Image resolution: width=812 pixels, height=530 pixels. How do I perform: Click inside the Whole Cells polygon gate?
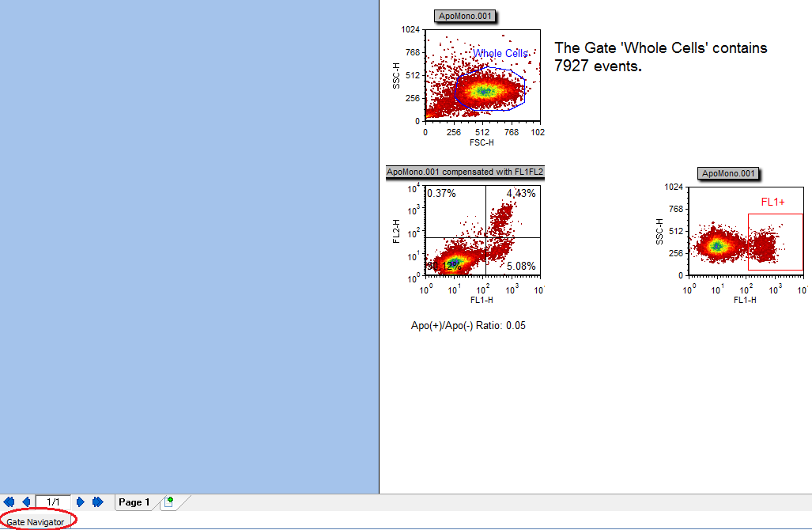(489, 89)
